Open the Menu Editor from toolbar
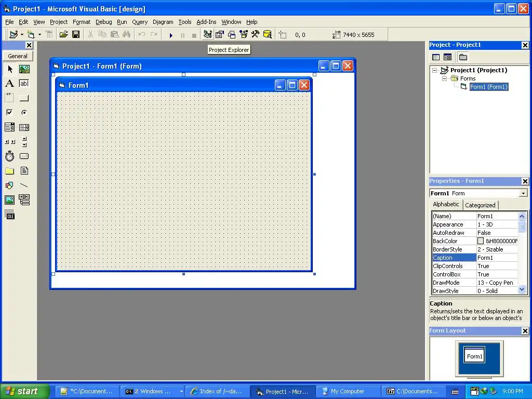532x399 pixels. pos(49,35)
